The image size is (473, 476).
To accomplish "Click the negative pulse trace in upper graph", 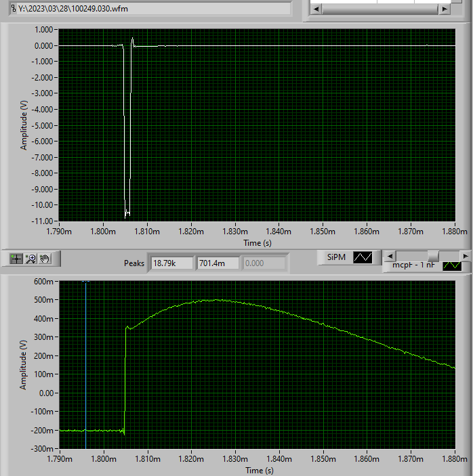I will click(x=125, y=135).
